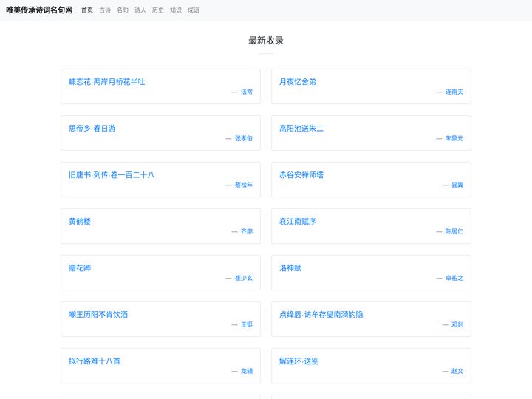Select the 名句 nav menu item

point(123,10)
